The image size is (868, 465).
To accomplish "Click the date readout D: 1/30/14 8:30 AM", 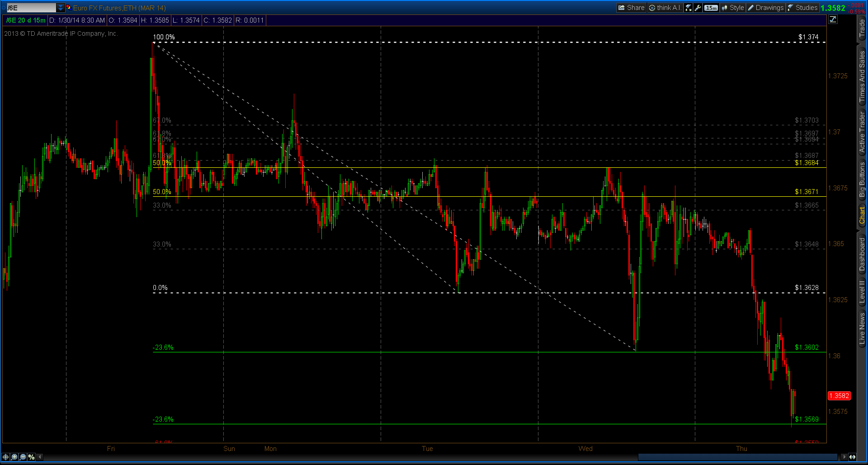I will pos(77,20).
